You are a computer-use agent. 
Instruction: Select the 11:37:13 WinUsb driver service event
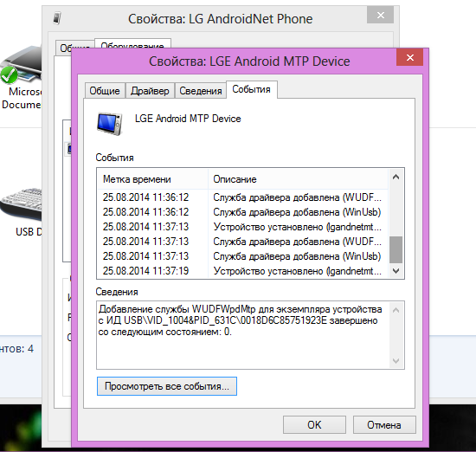(242, 256)
